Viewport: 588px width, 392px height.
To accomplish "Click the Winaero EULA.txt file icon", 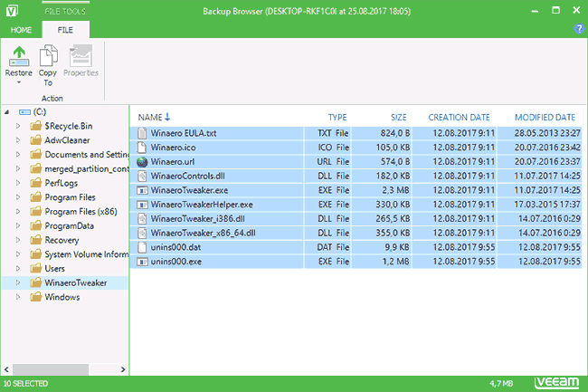I will pyautogui.click(x=142, y=133).
